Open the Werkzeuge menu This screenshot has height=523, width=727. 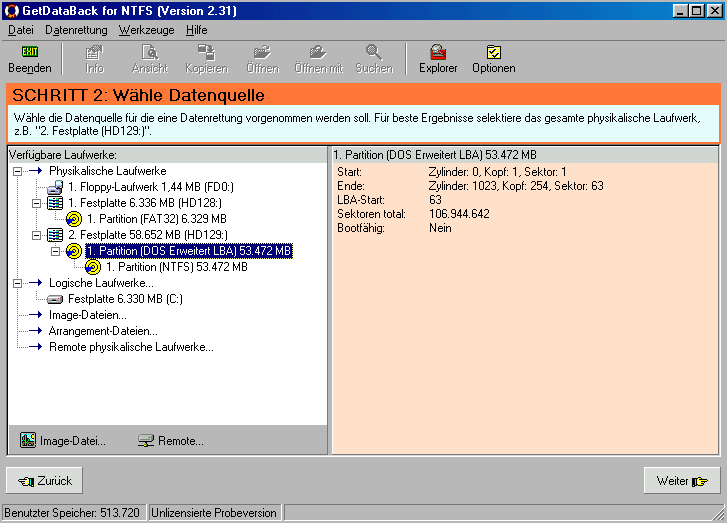tap(147, 30)
